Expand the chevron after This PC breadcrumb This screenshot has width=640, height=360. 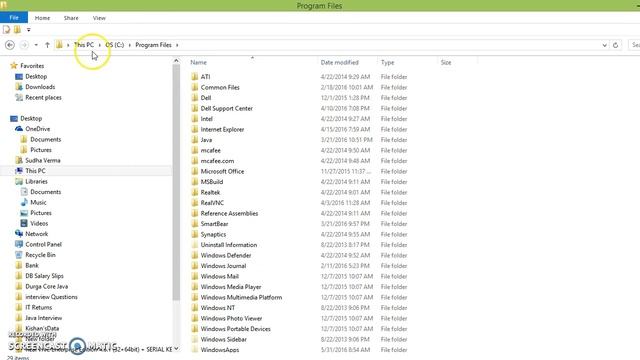click(x=100, y=45)
